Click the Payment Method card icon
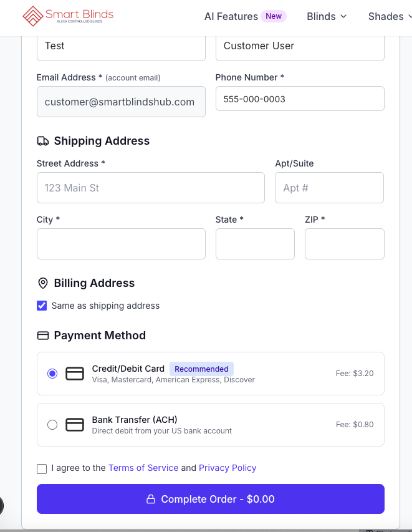 pos(43,336)
